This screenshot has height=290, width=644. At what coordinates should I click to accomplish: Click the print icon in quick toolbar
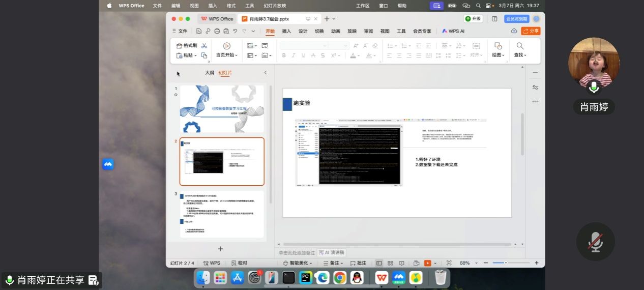[x=217, y=31]
